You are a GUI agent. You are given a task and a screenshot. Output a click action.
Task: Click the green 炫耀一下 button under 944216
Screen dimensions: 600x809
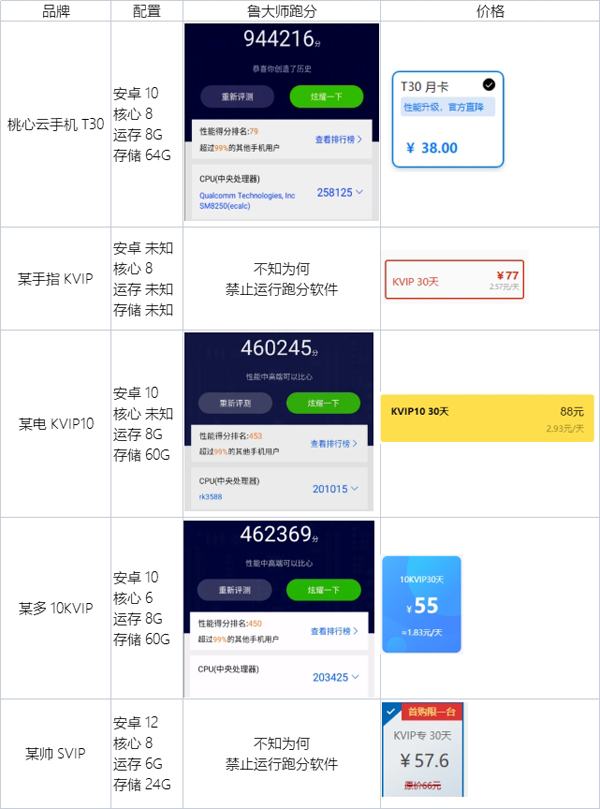pyautogui.click(x=326, y=96)
